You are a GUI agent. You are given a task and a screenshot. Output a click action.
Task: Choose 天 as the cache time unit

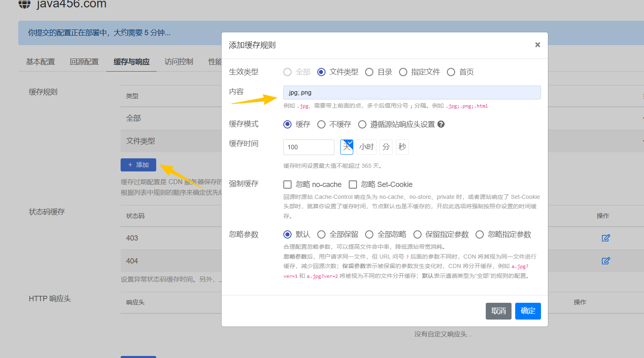click(346, 147)
